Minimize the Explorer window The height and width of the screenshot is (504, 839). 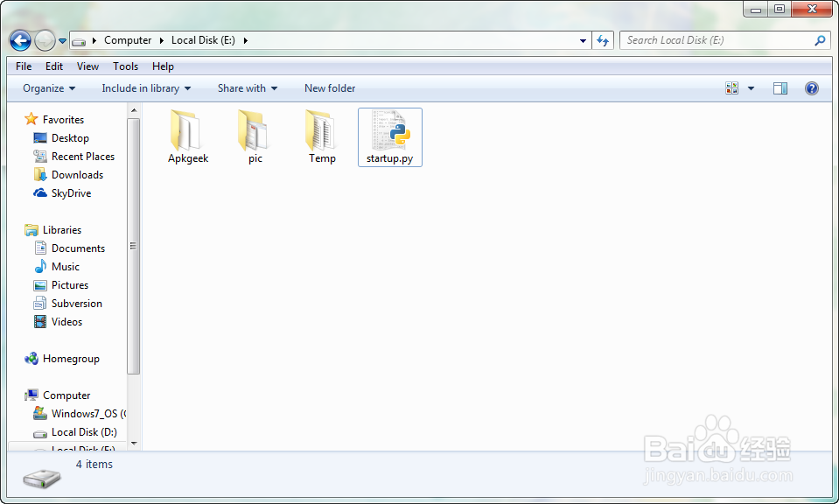(x=756, y=9)
